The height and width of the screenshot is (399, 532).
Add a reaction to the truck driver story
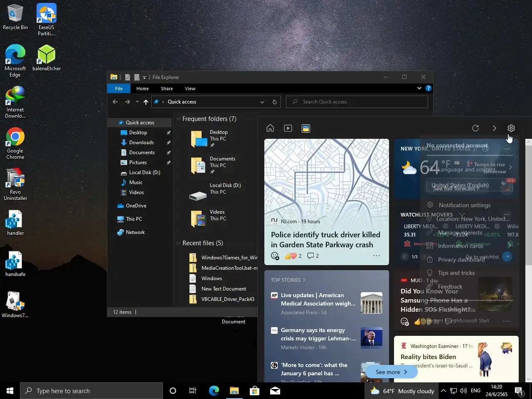click(x=275, y=256)
